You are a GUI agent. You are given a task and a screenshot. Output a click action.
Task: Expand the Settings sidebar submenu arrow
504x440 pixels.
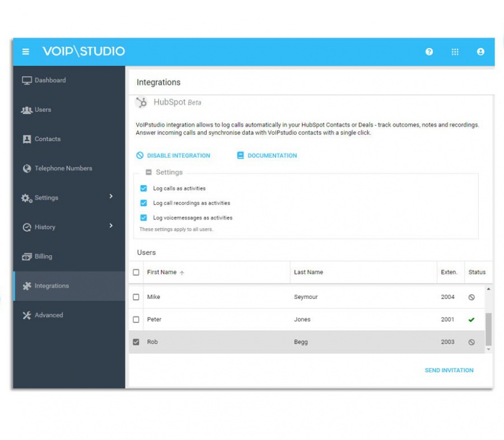(111, 196)
